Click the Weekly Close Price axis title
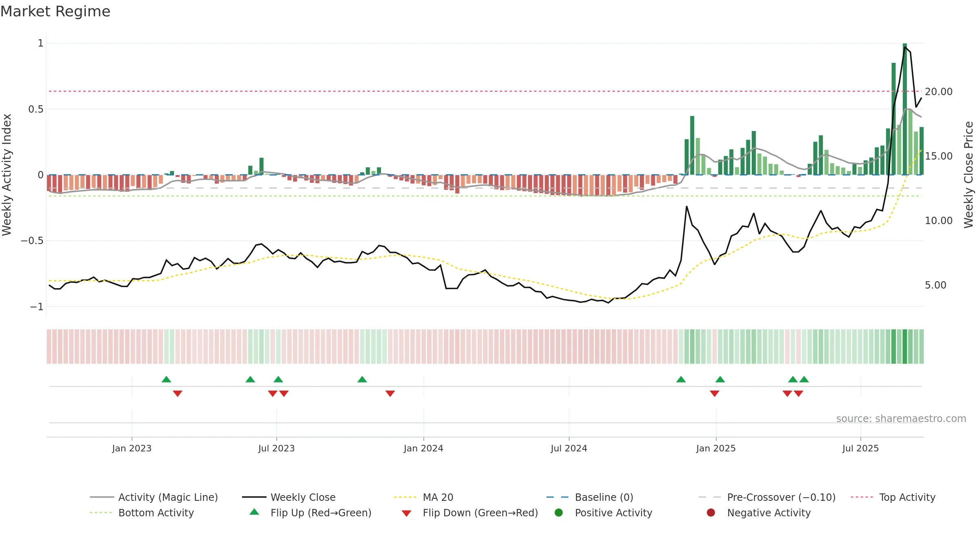980x551 pixels. click(969, 175)
